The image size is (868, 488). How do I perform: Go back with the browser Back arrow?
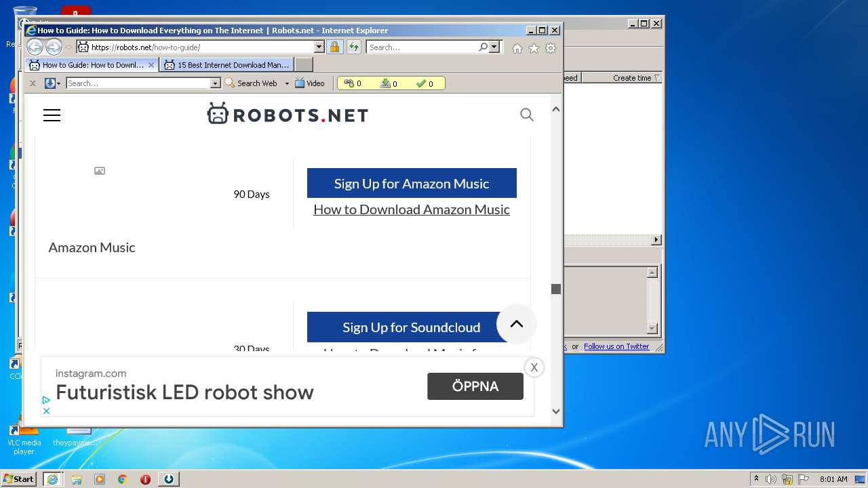pyautogui.click(x=35, y=47)
